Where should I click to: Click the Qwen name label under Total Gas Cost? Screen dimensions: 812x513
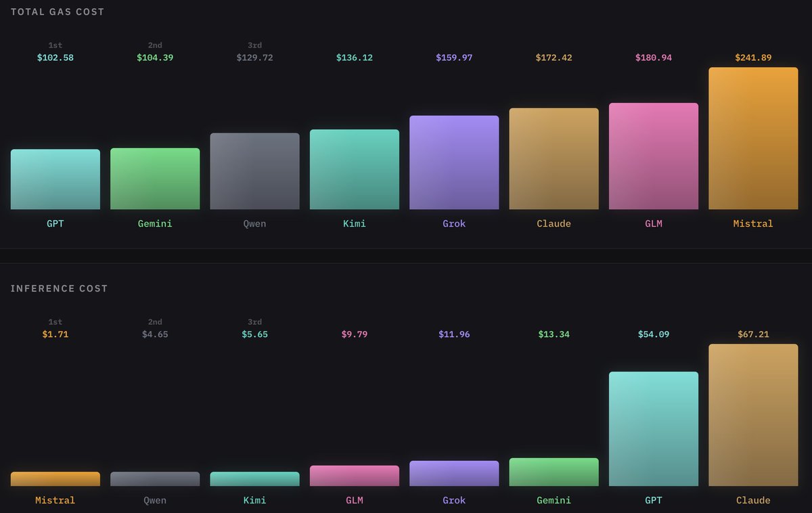(x=254, y=223)
